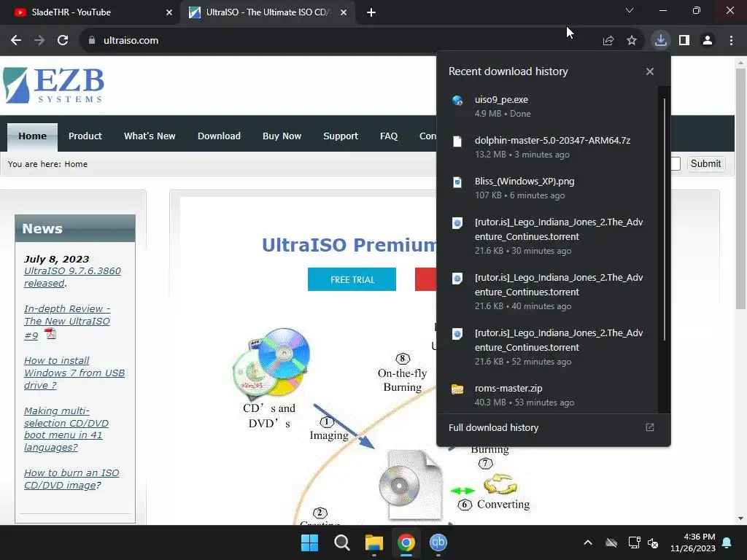Select the UltraISO browser tab

[x=267, y=12]
